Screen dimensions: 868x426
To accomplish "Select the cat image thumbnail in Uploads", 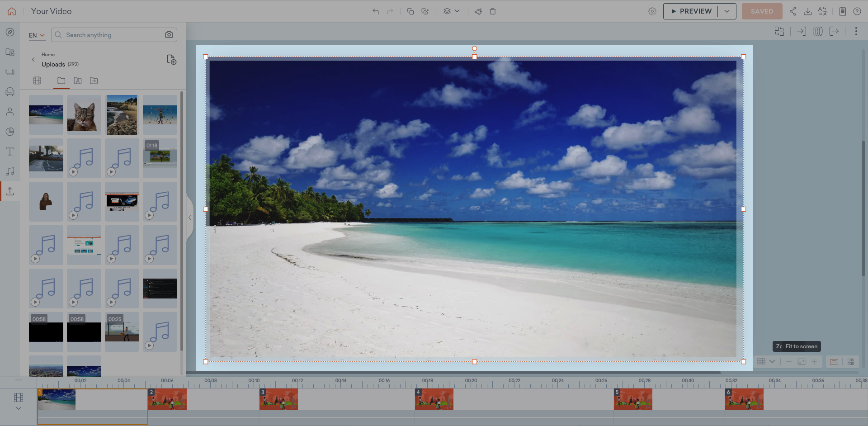I will pyautogui.click(x=84, y=115).
